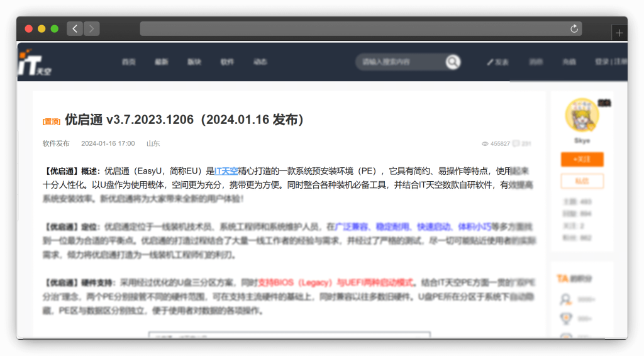Maximize the window with the green button
The width and height of the screenshot is (644, 356).
tap(54, 29)
